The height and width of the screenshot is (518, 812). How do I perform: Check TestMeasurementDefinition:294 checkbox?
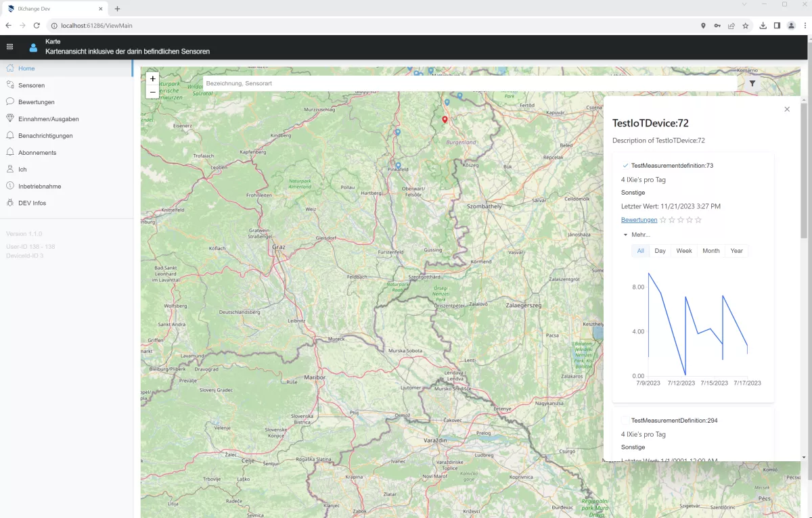click(625, 421)
